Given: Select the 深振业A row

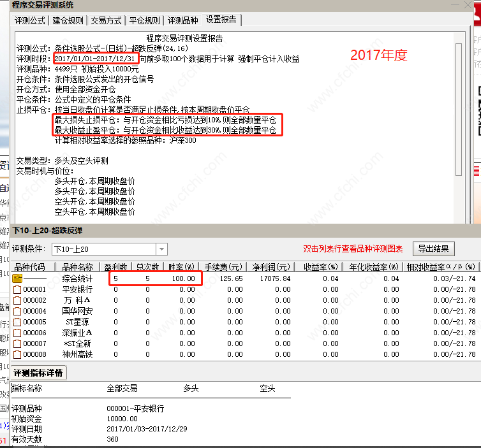Looking at the screenshot, I should coord(246,333).
